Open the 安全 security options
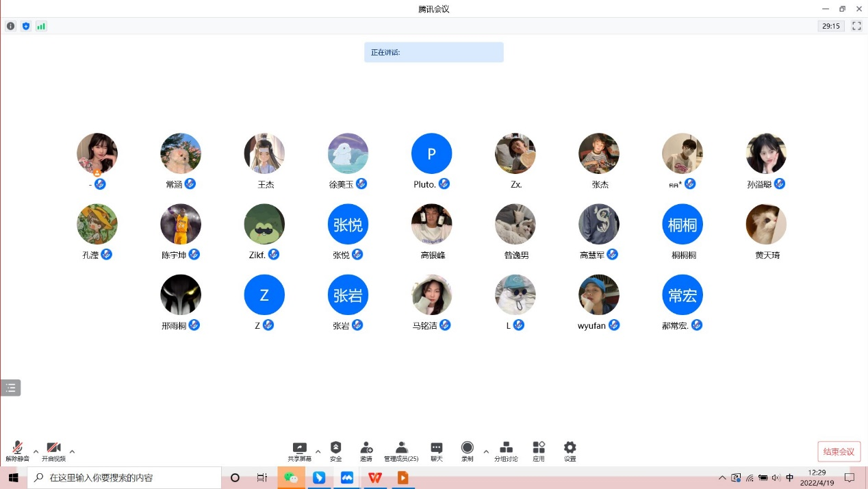Viewport: 868px width, 489px height. (335, 451)
